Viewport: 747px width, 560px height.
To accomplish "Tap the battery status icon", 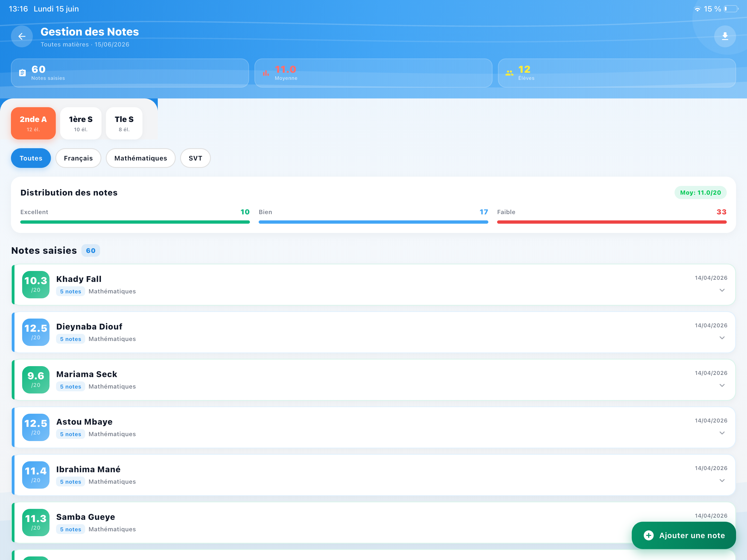I will click(x=731, y=9).
